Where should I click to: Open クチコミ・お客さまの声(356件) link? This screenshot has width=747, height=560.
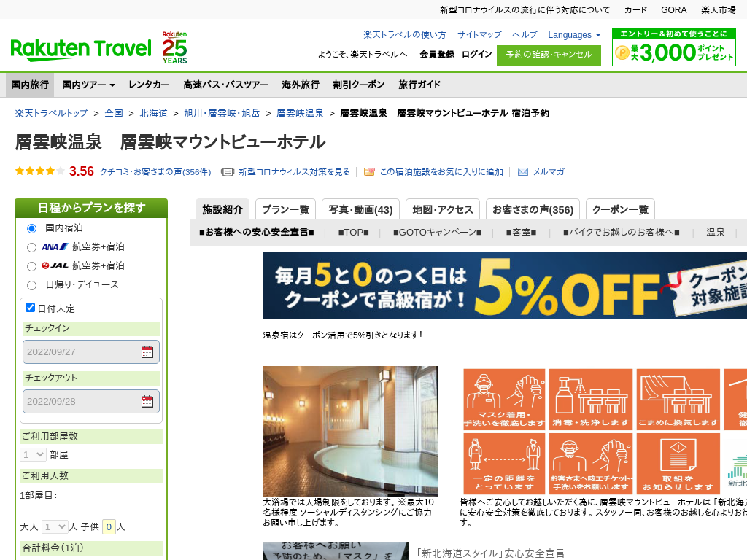[x=155, y=172]
